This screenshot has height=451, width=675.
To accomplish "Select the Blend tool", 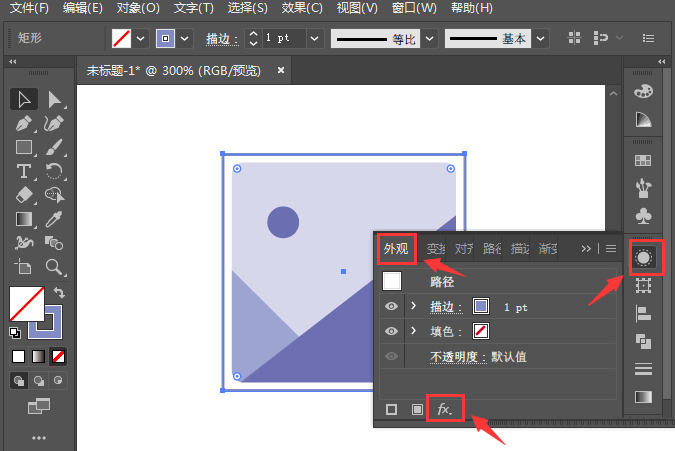I will coord(54,243).
